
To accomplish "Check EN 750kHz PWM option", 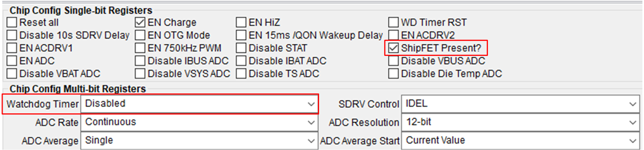I will 140,48.
